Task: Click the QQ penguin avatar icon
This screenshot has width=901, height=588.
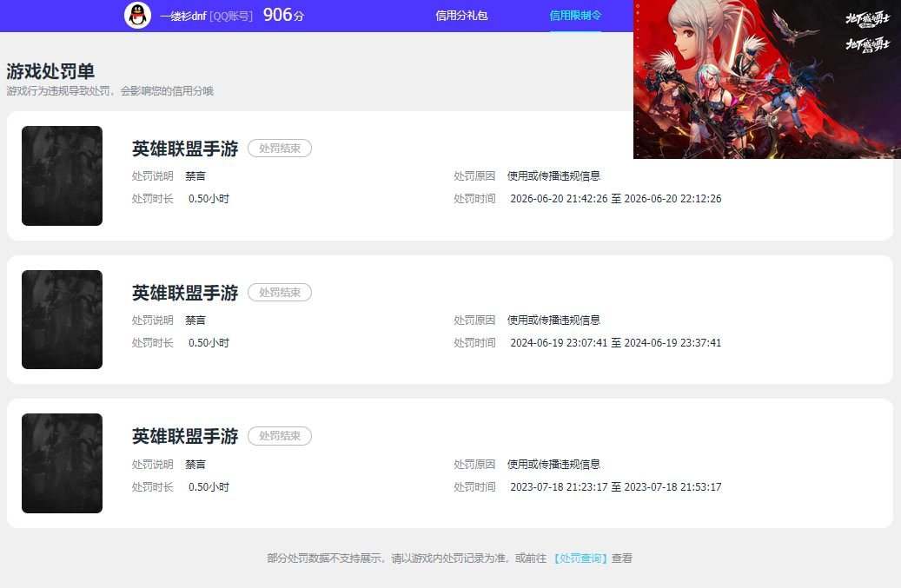Action: [x=137, y=15]
